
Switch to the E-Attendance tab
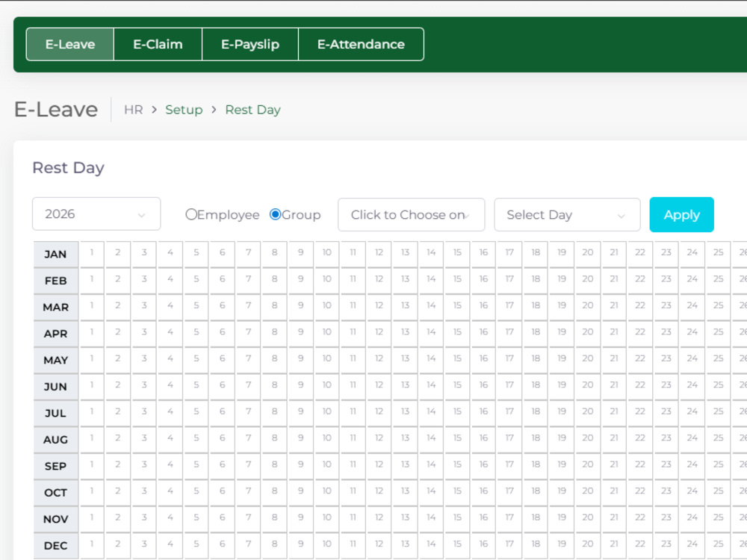(x=361, y=44)
